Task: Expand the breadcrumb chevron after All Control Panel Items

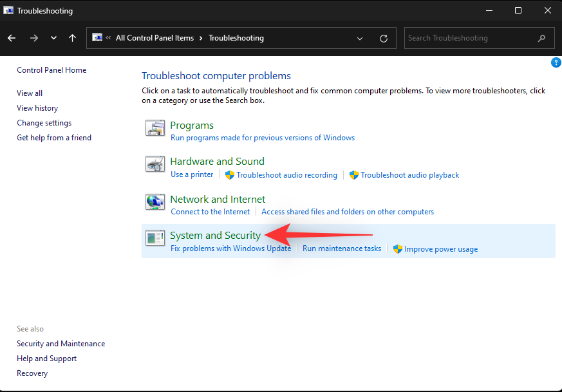Action: click(x=201, y=38)
